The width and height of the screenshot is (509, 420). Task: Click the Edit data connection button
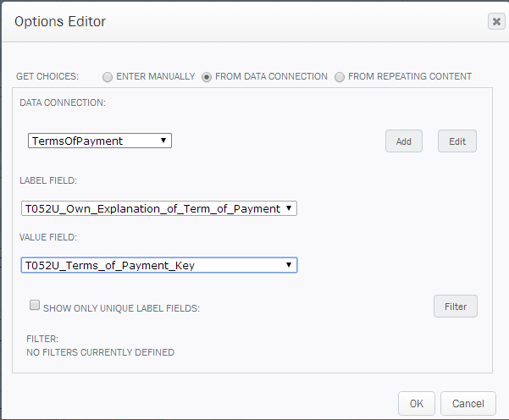point(457,141)
